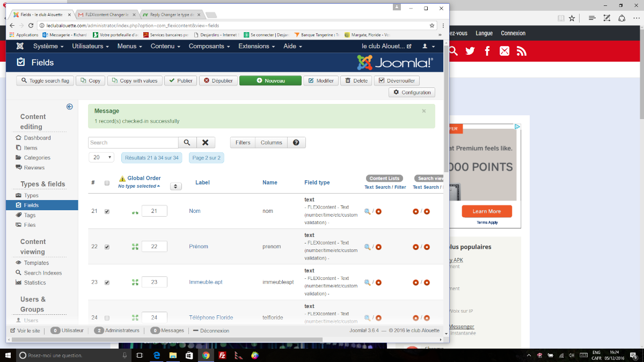The width and height of the screenshot is (644, 362).
Task: Expand the Contenu dropdown
Action: tap(165, 46)
